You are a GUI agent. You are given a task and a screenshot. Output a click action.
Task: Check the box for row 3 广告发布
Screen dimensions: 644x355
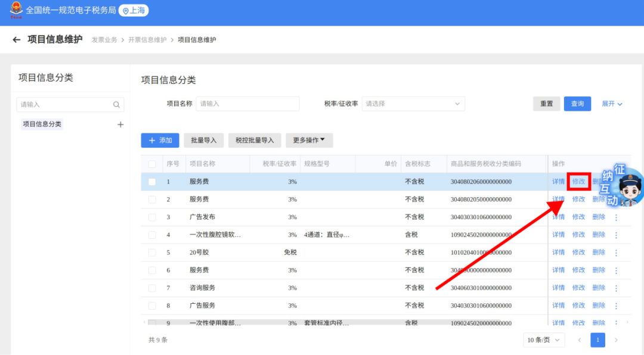tap(152, 217)
